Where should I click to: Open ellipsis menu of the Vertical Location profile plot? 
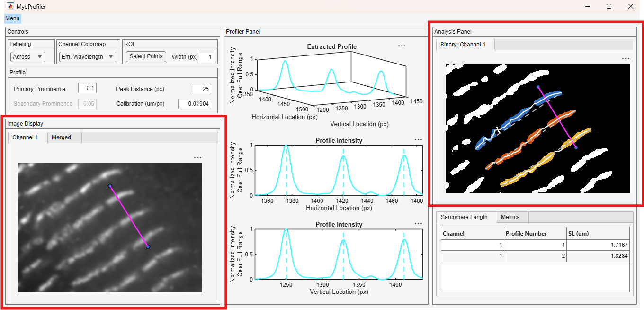coord(418,224)
